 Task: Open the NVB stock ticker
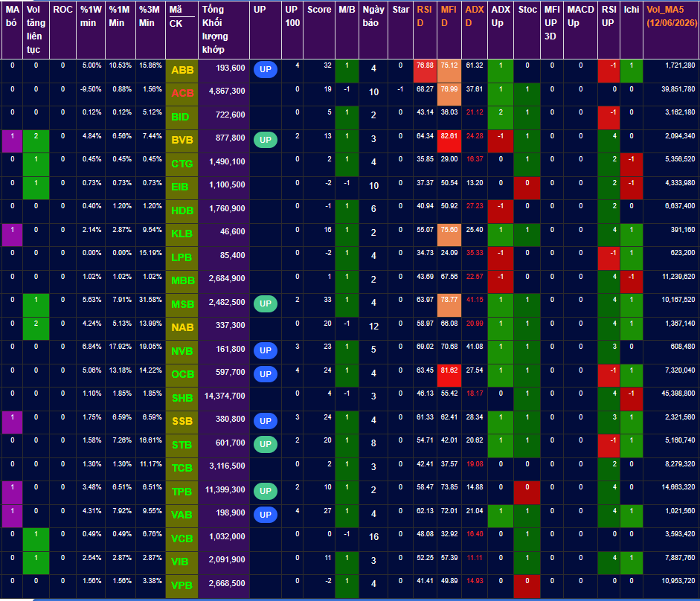pos(182,351)
